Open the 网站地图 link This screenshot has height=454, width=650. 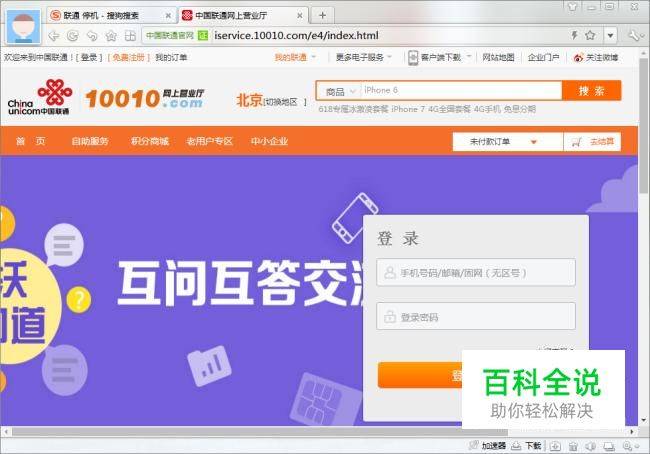pos(498,57)
